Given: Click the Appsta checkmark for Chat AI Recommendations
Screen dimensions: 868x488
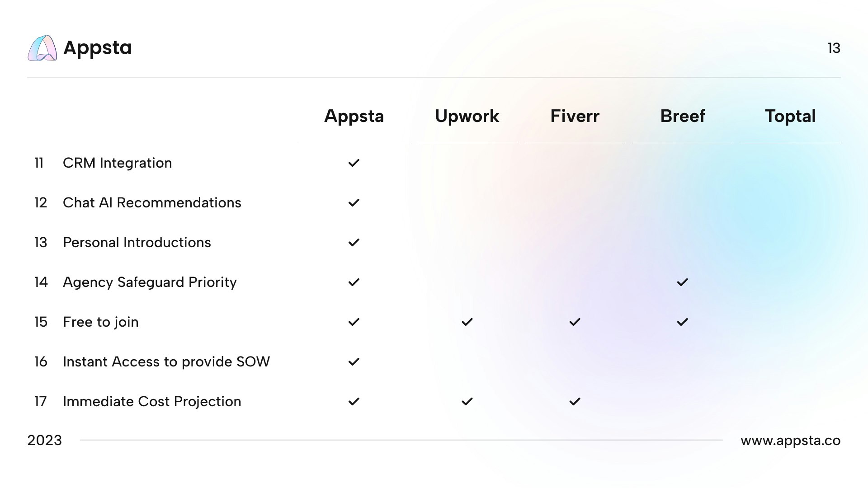Looking at the screenshot, I should [354, 202].
